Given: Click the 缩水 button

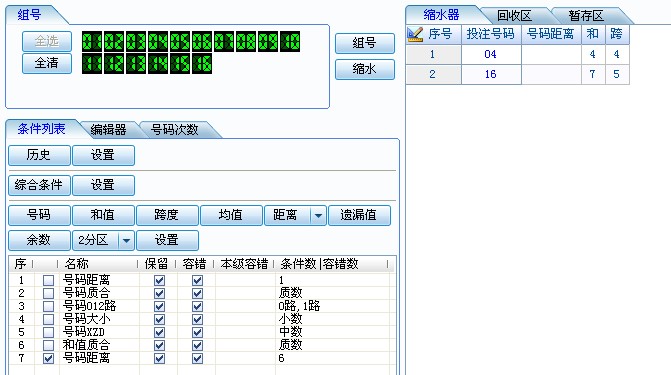Looking at the screenshot, I should 365,69.
